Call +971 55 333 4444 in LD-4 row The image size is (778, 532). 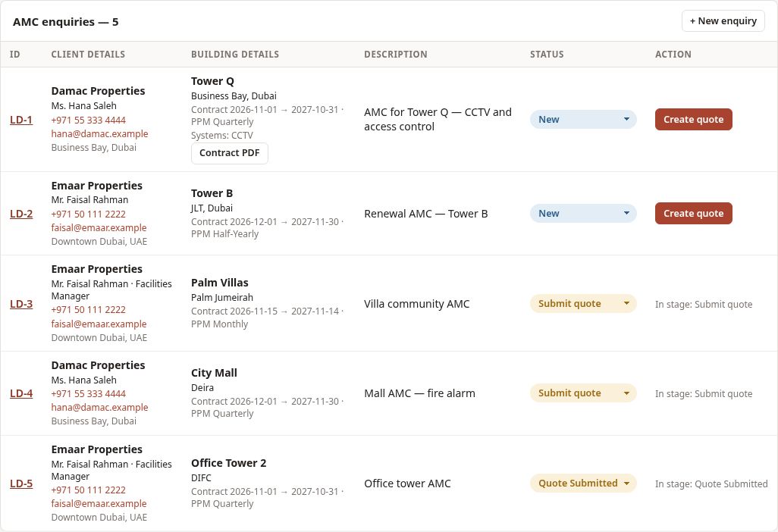pyautogui.click(x=88, y=393)
